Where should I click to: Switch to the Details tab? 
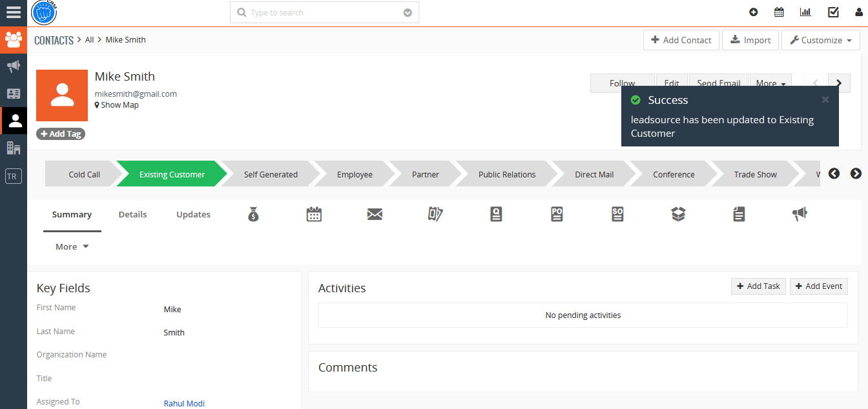(x=132, y=215)
